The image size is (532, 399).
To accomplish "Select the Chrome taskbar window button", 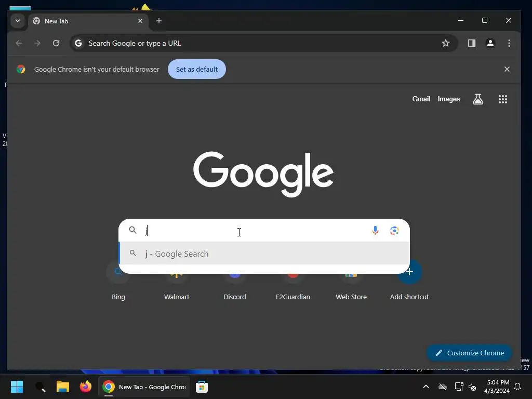I will click(144, 387).
